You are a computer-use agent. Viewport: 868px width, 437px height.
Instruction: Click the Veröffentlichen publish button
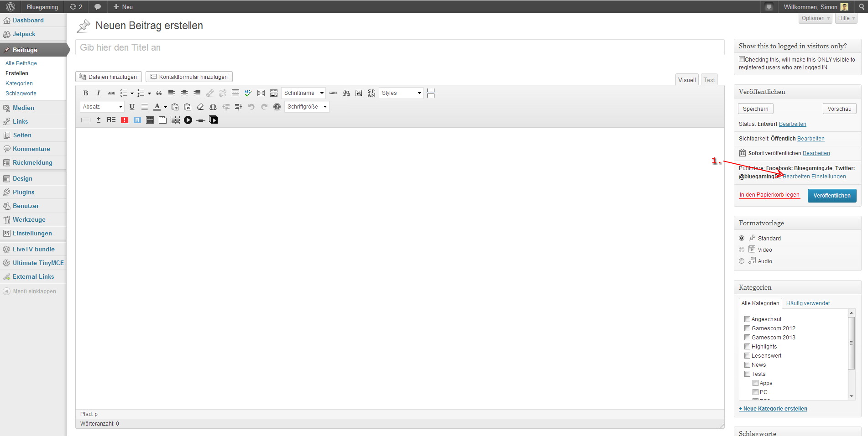click(832, 196)
